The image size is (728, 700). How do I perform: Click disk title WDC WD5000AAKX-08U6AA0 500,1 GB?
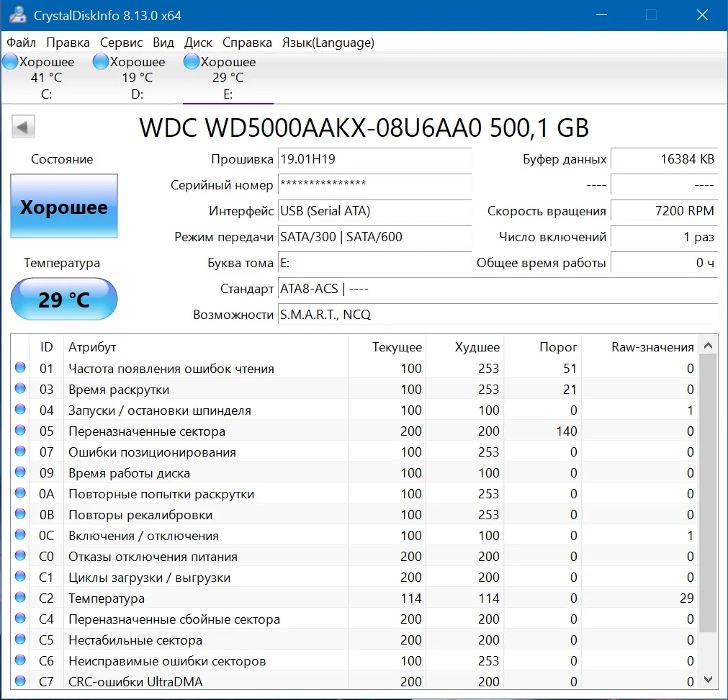pyautogui.click(x=364, y=127)
